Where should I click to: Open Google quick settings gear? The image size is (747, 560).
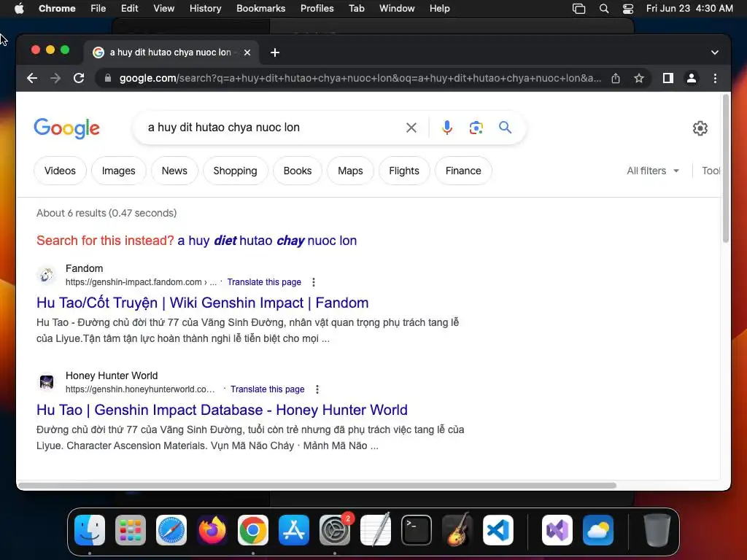pos(700,128)
